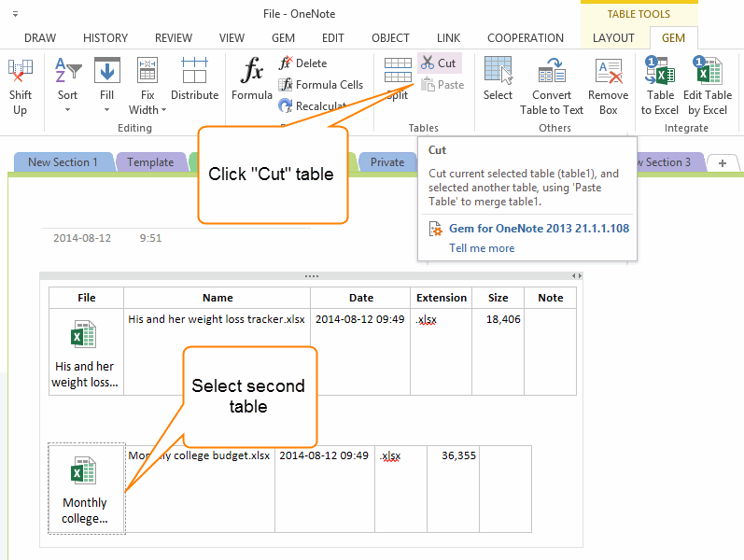Open the LINK ribbon tab
744x560 pixels.
pyautogui.click(x=448, y=38)
